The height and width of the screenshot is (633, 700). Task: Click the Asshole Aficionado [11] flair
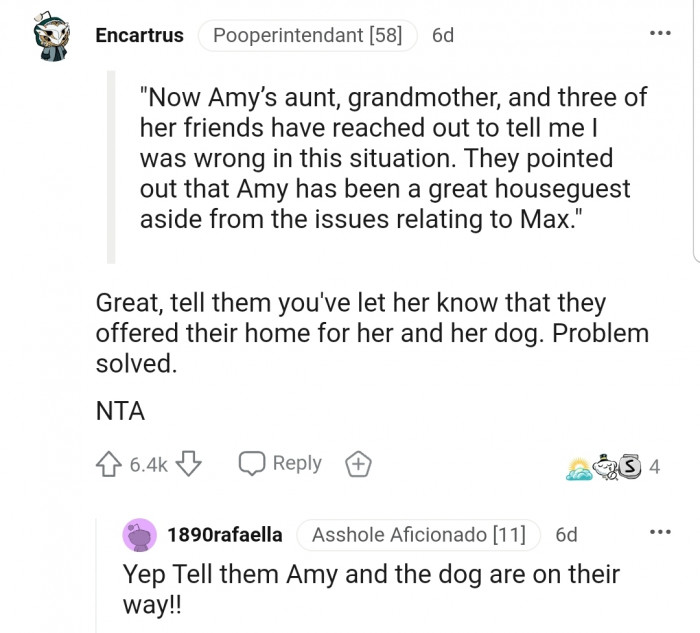click(418, 535)
